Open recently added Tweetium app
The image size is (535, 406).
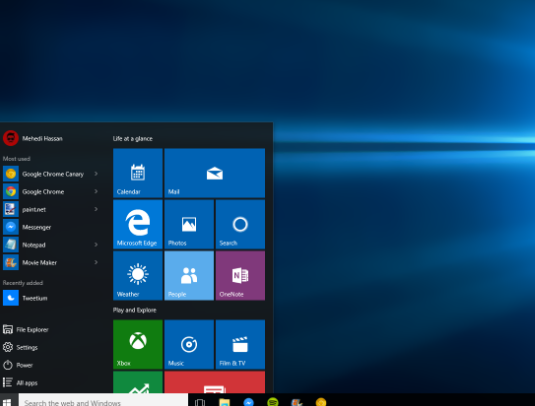pyautogui.click(x=50, y=298)
